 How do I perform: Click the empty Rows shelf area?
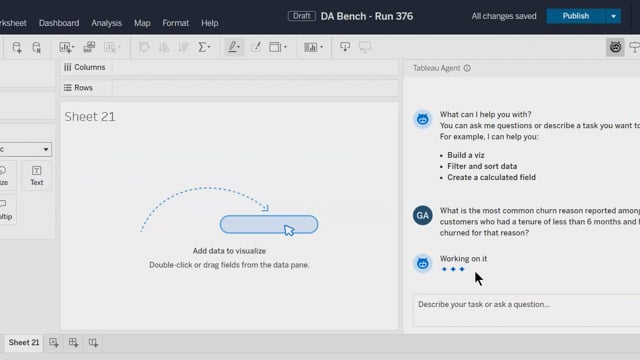tap(256, 88)
